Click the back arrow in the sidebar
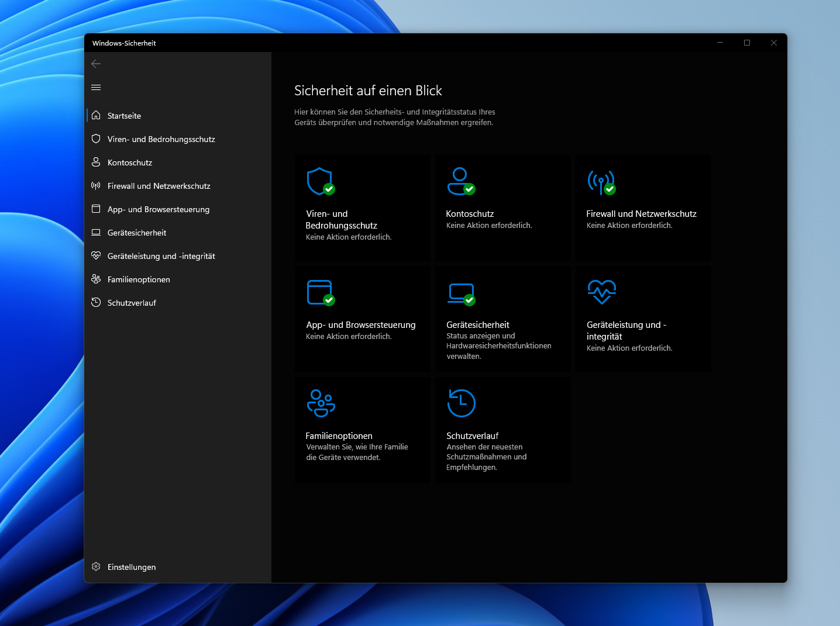The width and height of the screenshot is (840, 626). 96,64
